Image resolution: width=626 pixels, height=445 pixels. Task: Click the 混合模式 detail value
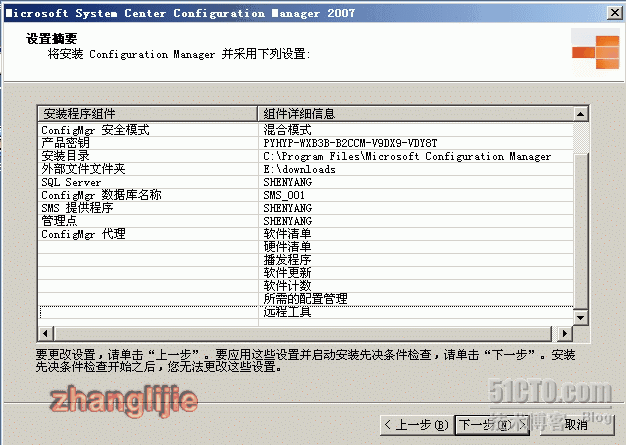point(287,130)
